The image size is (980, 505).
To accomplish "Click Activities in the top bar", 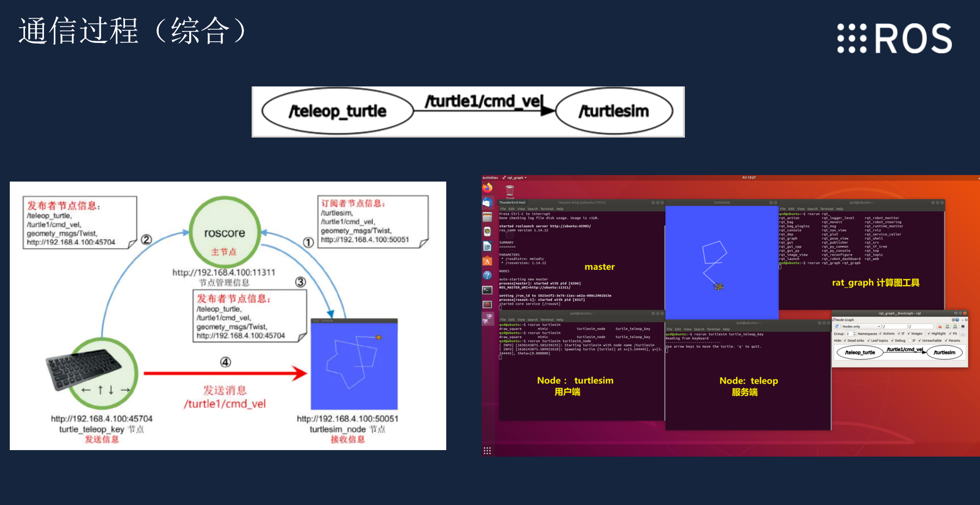I will pos(490,178).
